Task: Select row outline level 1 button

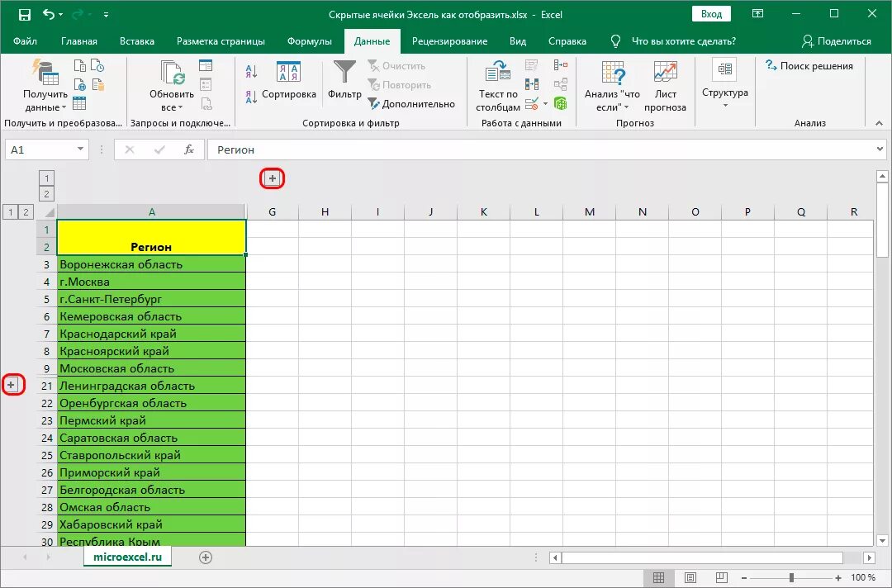Action: point(10,212)
